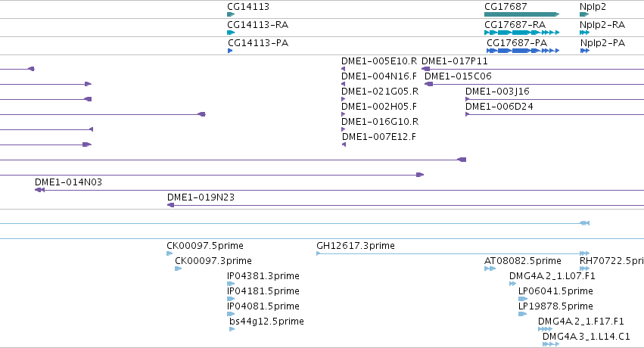Click the Nplp2-RA transcript label
The height and width of the screenshot is (348, 644).
(602, 25)
